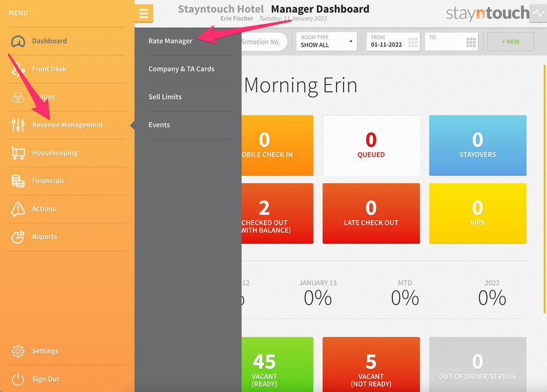This screenshot has width=547, height=392.
Task: Open the Mobile Check In tile
Action: [x=277, y=145]
